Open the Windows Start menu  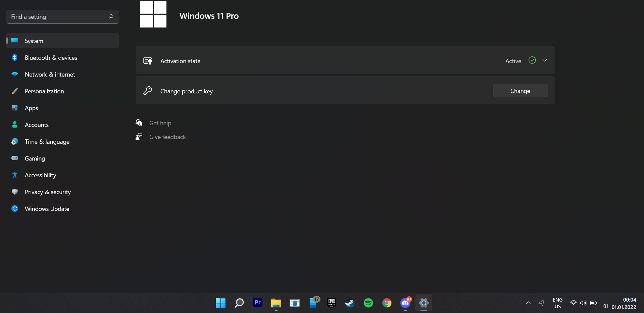[x=220, y=303]
